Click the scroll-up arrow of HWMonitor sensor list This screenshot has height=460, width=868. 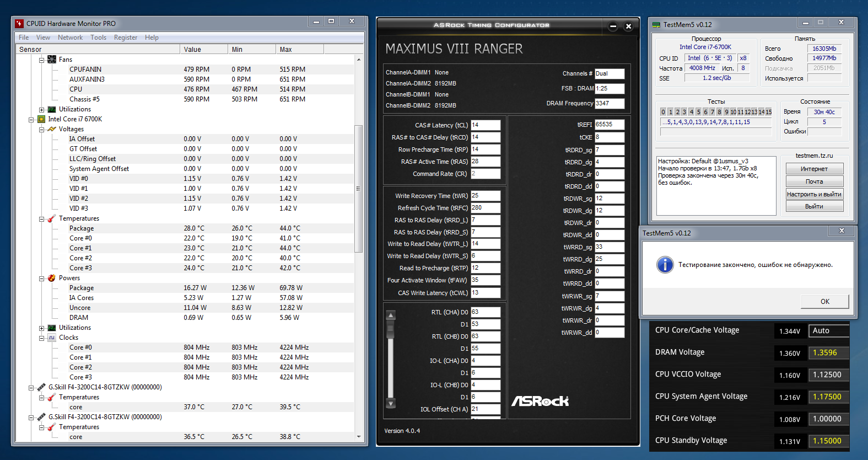tap(359, 59)
